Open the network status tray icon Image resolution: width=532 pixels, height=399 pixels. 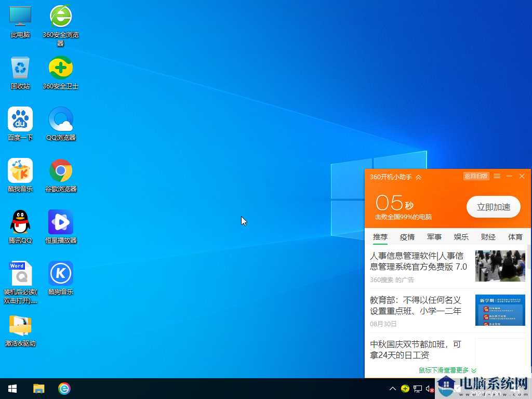coord(418,389)
